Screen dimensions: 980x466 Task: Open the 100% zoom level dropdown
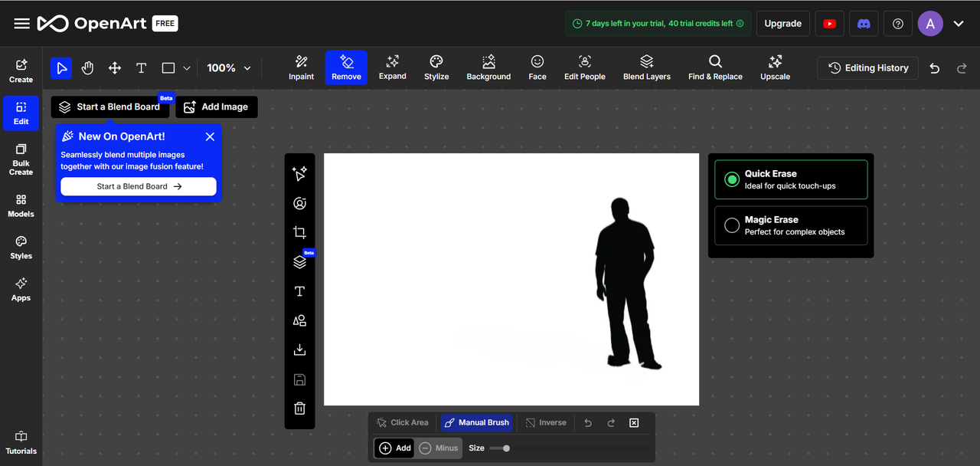tap(229, 68)
